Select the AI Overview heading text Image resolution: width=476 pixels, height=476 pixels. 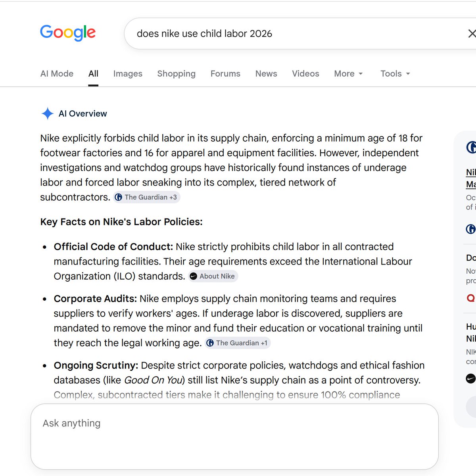coord(83,113)
